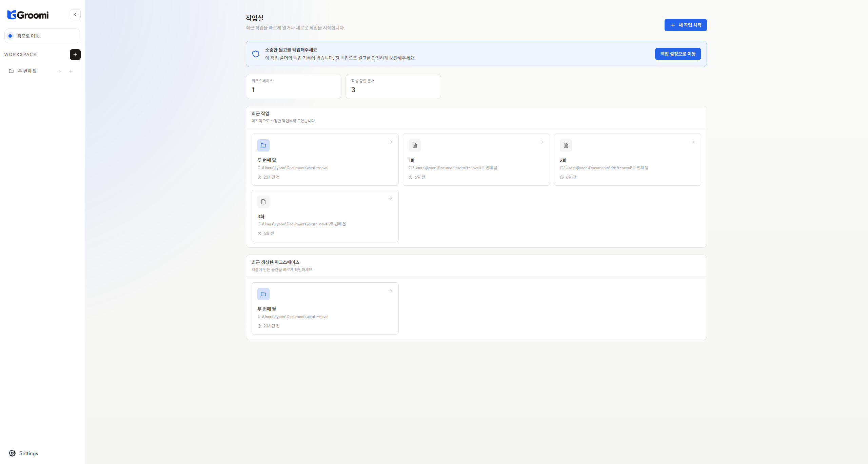Go to home via 홈으로 이동
This screenshot has width=868, height=464.
(42, 36)
